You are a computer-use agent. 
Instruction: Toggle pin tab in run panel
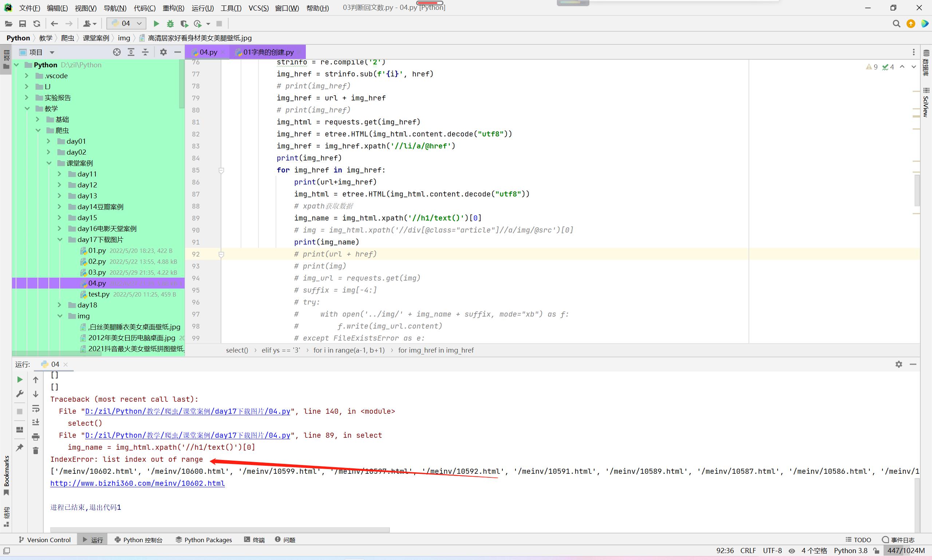pos(20,448)
